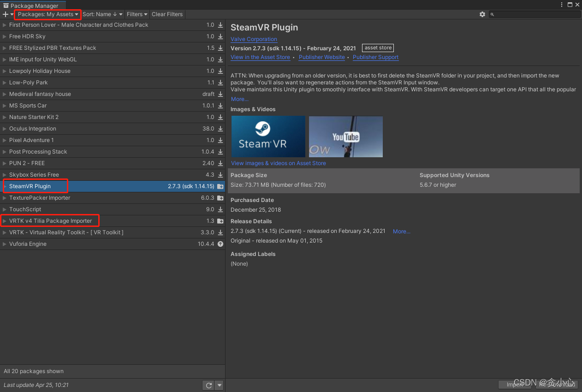Click download icon for IME input for Unity WebGL
This screenshot has width=582, height=392.
tap(220, 59)
